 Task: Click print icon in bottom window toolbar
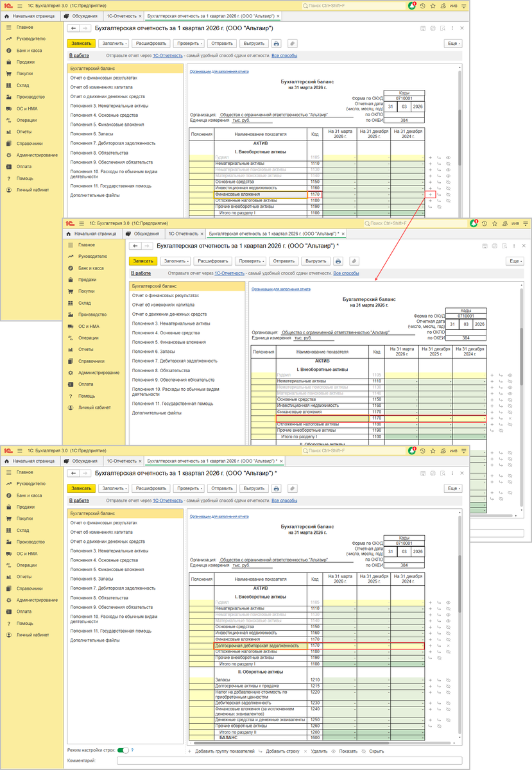276,488
